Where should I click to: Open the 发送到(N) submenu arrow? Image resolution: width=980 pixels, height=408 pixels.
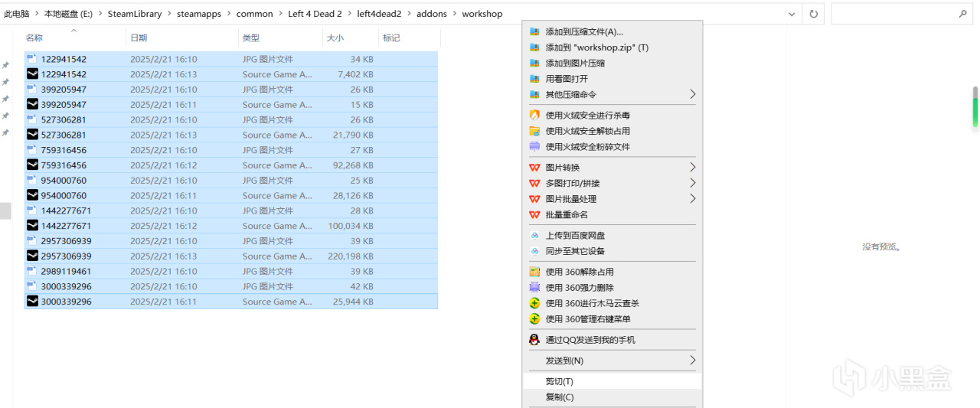(x=692, y=361)
